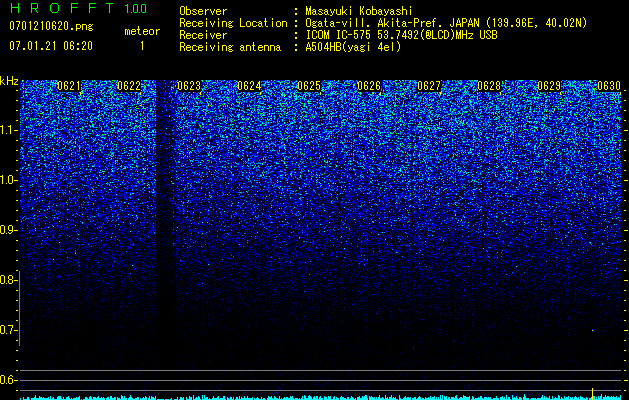Select antenna text A504HB(yagi 4el)

pos(353,47)
